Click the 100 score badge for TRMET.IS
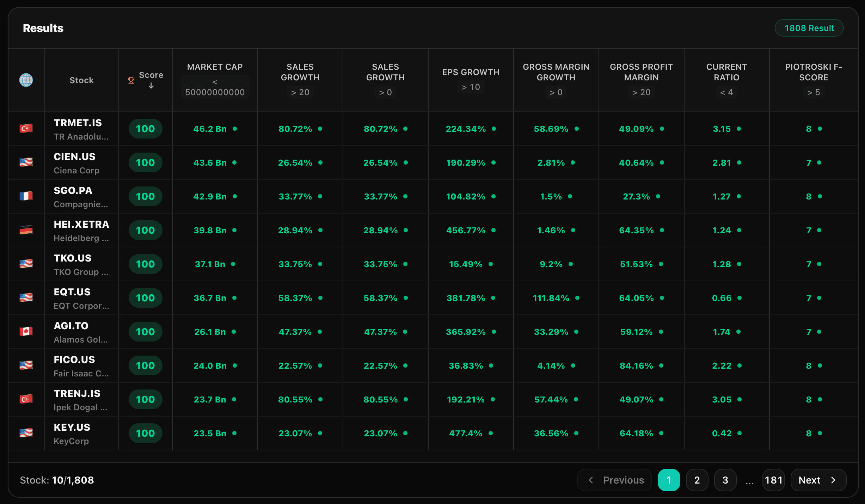The image size is (865, 504). (146, 129)
